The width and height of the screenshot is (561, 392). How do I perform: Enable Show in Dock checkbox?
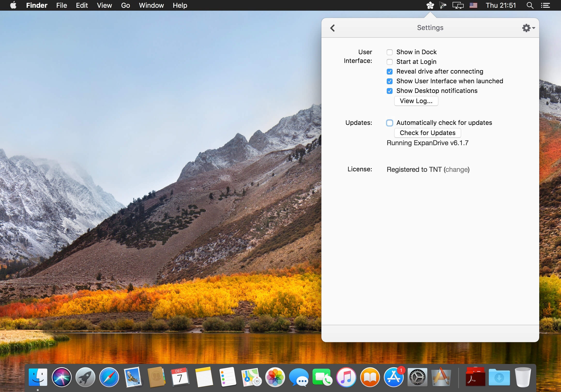389,52
